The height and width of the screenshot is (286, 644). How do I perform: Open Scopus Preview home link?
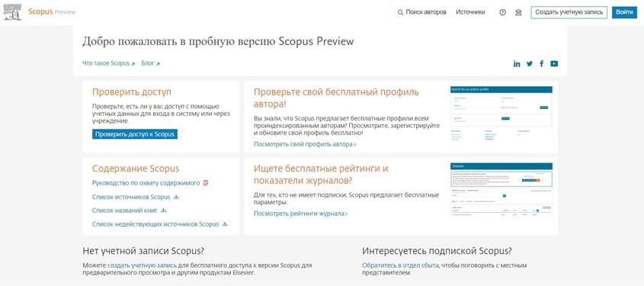[x=52, y=12]
